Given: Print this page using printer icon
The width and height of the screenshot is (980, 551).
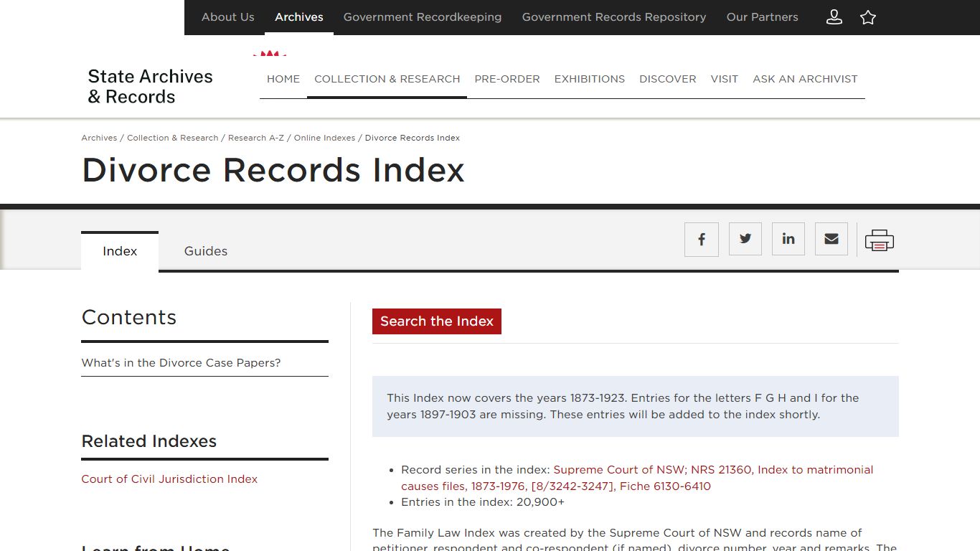Looking at the screenshot, I should [x=880, y=240].
